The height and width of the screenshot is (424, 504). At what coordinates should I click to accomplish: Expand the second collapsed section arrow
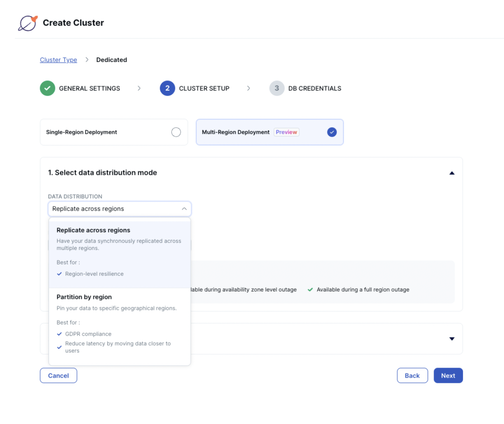pyautogui.click(x=452, y=339)
